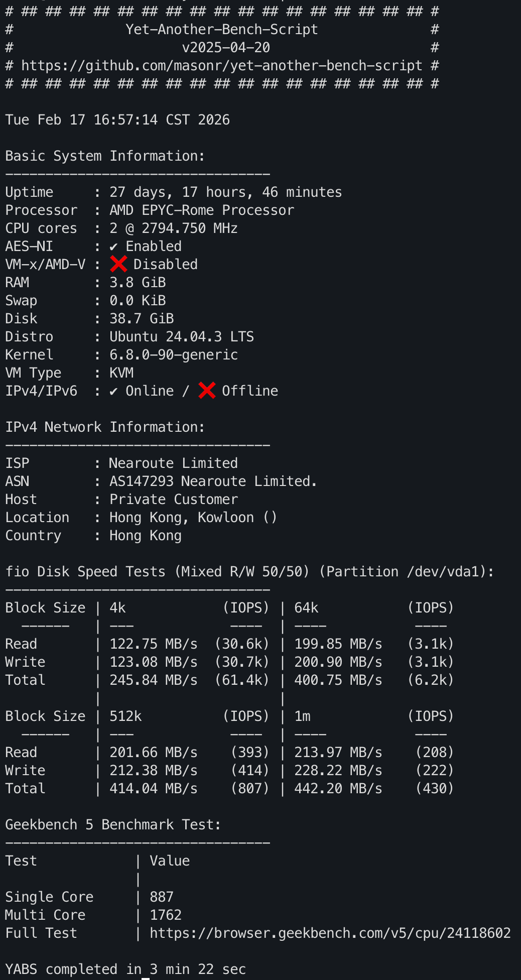
Task: Click the checkmark before IPv4 Online
Action: (114, 391)
